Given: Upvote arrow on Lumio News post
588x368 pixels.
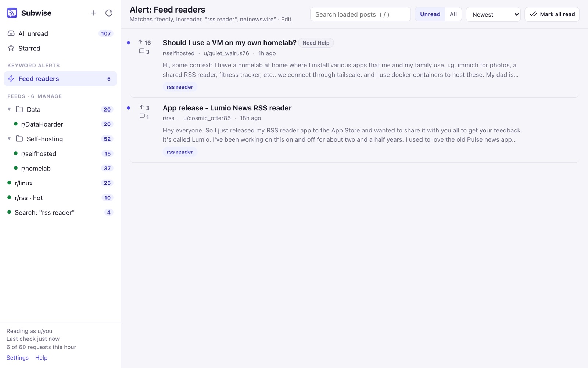Looking at the screenshot, I should [x=141, y=107].
